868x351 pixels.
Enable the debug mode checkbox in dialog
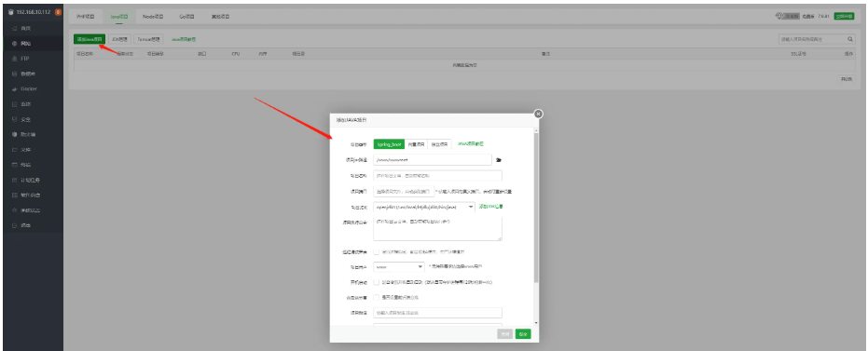point(377,252)
